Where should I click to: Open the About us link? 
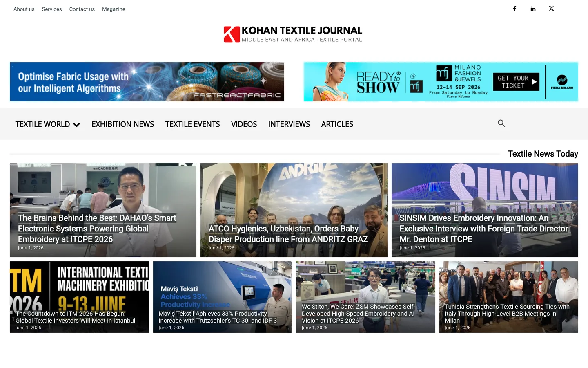(24, 9)
